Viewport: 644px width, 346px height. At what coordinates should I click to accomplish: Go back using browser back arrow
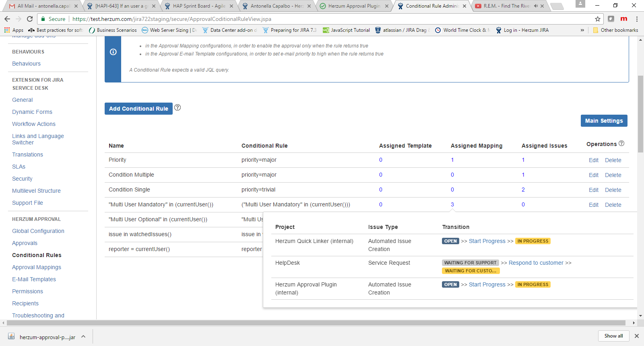(x=7, y=19)
